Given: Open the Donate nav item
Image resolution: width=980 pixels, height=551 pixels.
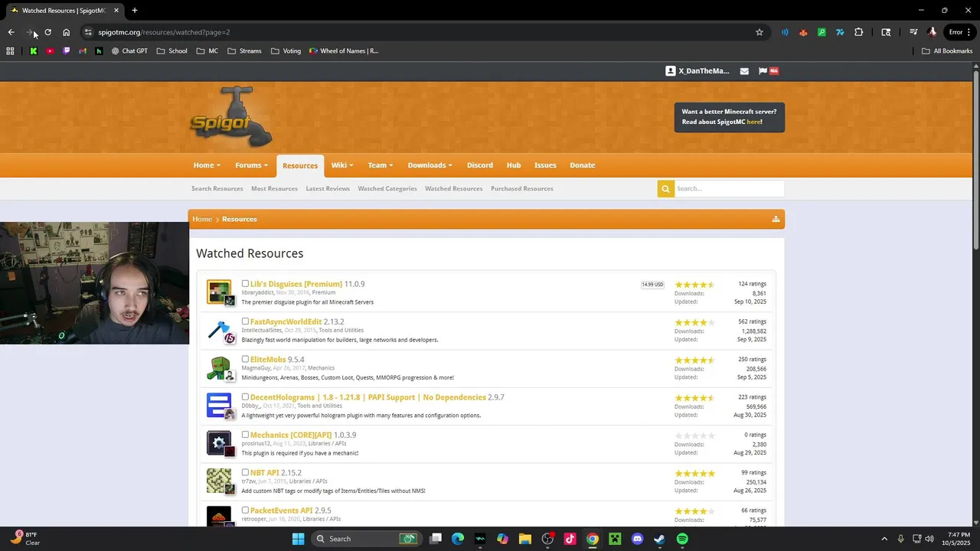Looking at the screenshot, I should [582, 165].
